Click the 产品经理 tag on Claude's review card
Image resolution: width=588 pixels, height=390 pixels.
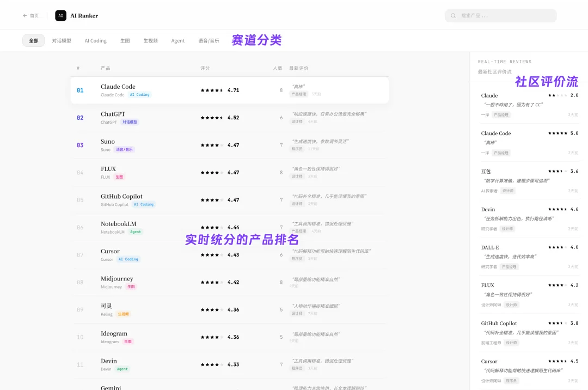click(x=500, y=115)
